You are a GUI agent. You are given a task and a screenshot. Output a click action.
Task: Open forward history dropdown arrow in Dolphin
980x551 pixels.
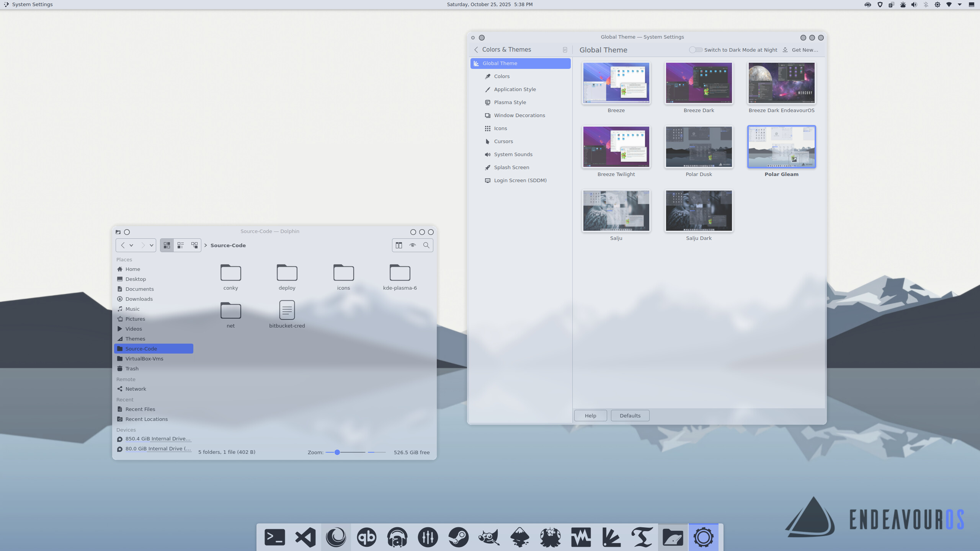coord(152,245)
